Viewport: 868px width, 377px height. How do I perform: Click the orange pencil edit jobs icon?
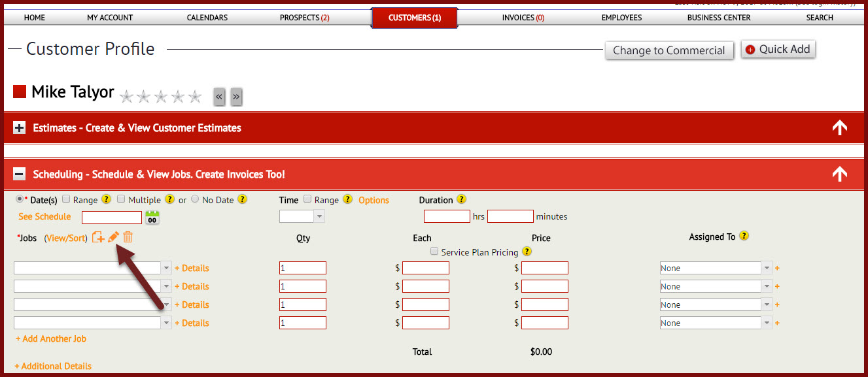[114, 237]
